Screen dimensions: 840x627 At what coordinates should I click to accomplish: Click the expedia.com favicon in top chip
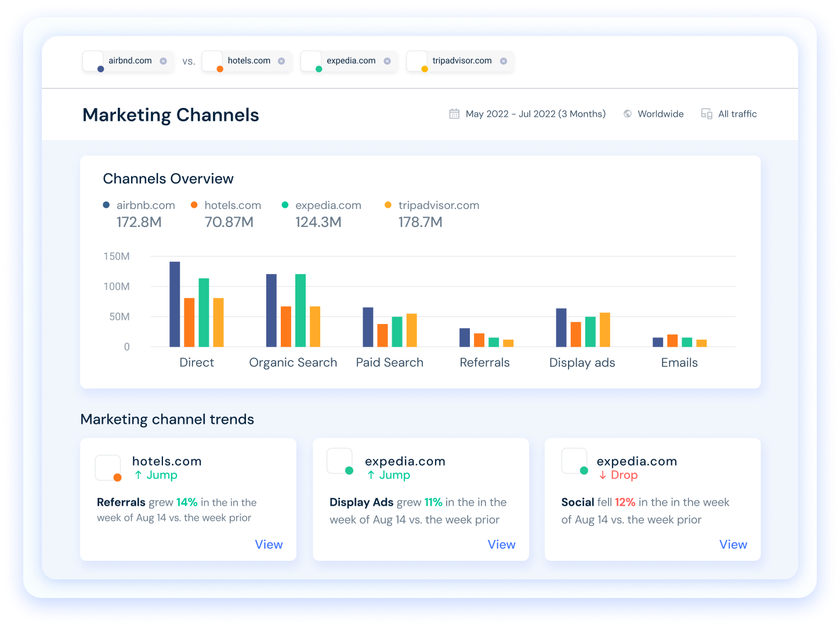pos(311,61)
